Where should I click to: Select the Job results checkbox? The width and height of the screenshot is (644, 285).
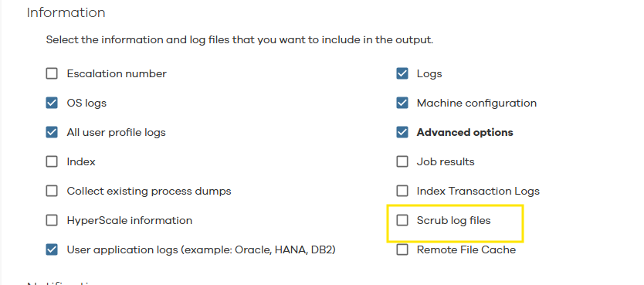point(402,161)
